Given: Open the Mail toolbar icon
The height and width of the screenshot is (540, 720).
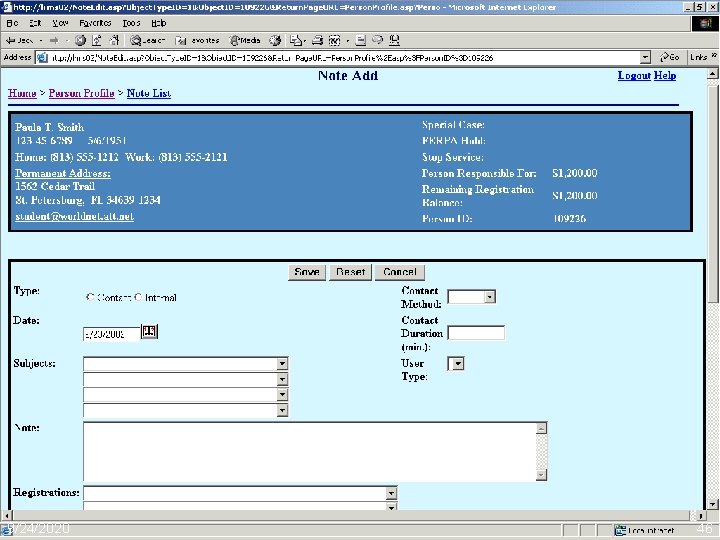Looking at the screenshot, I should pos(297,40).
